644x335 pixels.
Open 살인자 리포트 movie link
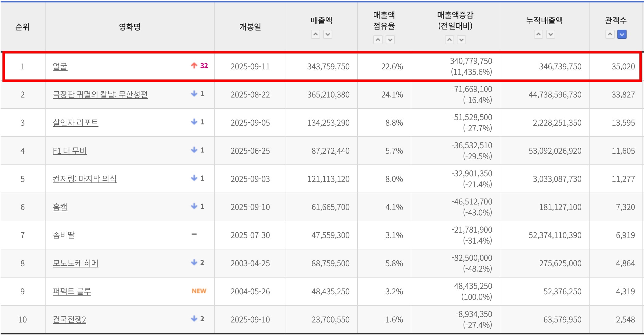(76, 123)
